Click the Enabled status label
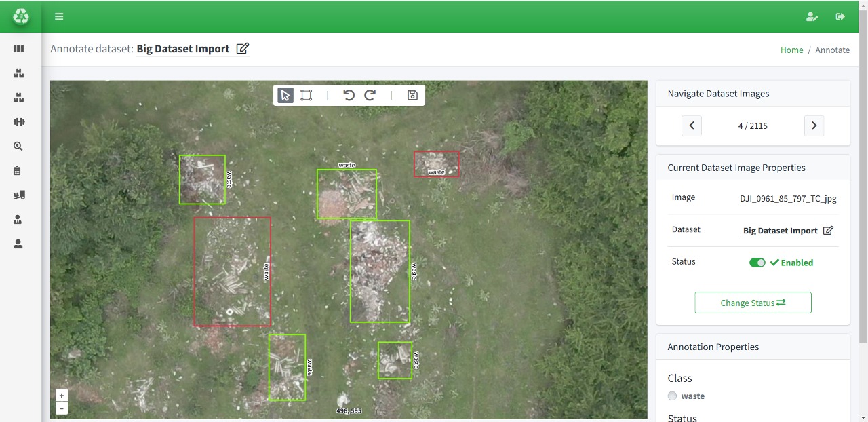This screenshot has height=422, width=868. 791,263
